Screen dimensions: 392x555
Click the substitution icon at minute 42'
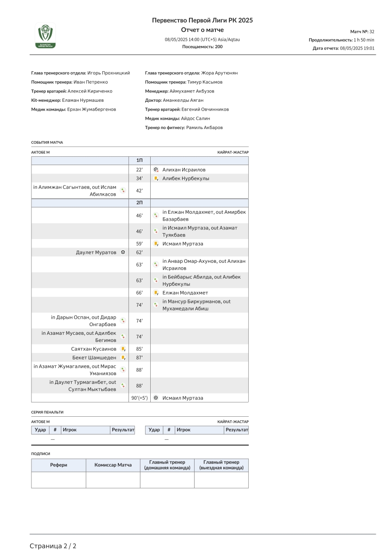pos(123,191)
